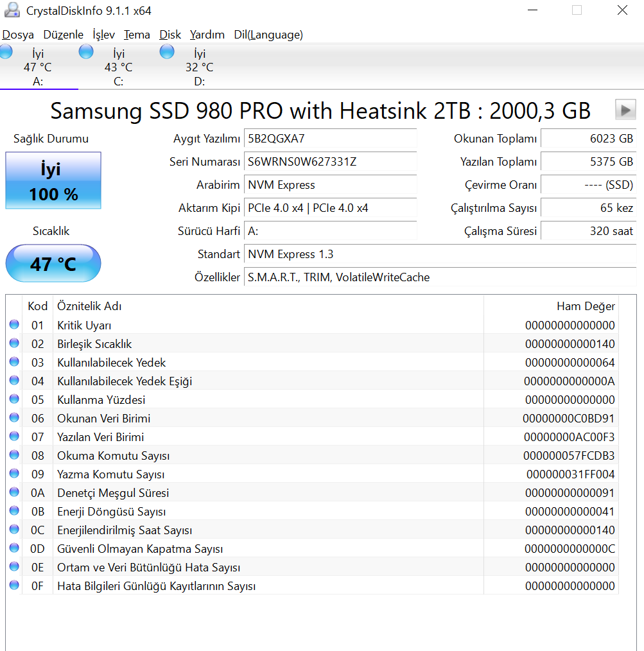Expand the Tema menu
The image size is (644, 651).
(x=137, y=35)
